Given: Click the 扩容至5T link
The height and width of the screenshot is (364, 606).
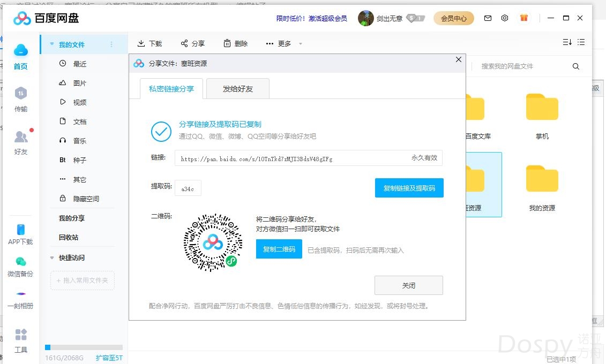Looking at the screenshot, I should pyautogui.click(x=109, y=358).
